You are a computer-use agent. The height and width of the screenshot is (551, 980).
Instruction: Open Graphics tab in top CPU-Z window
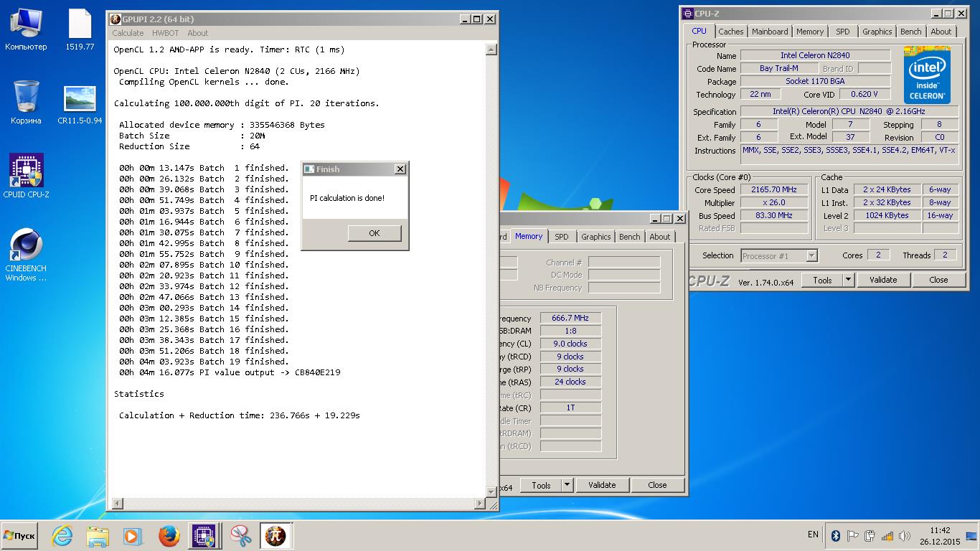(877, 32)
